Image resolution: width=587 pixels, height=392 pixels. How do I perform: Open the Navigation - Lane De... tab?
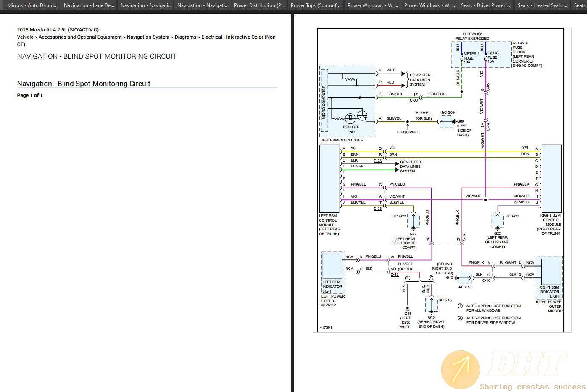point(89,5)
